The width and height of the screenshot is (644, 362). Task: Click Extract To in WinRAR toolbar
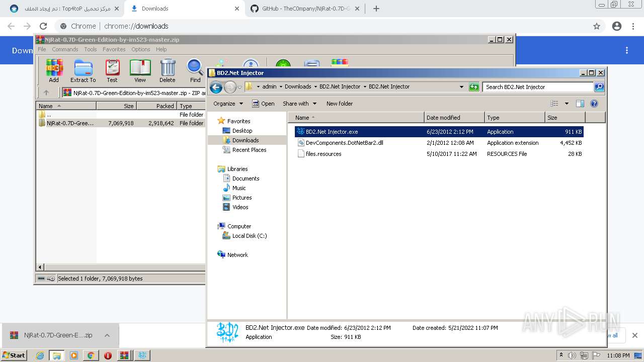click(x=83, y=71)
